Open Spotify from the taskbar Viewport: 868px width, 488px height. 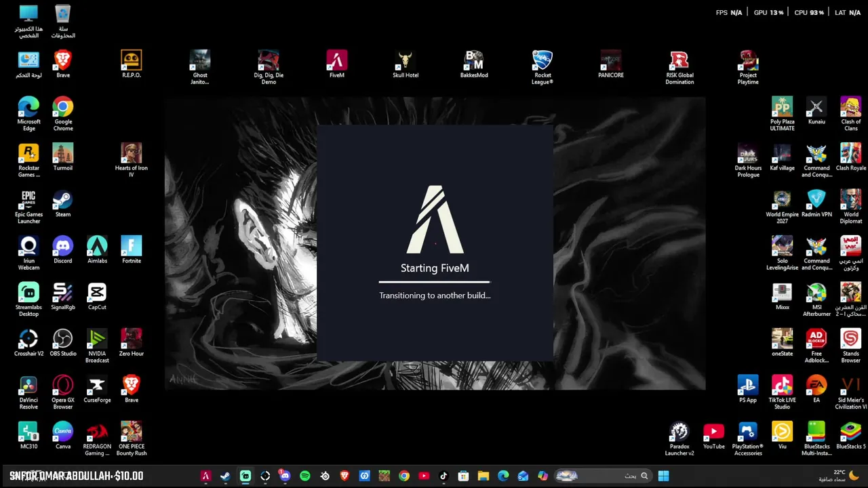tap(305, 476)
